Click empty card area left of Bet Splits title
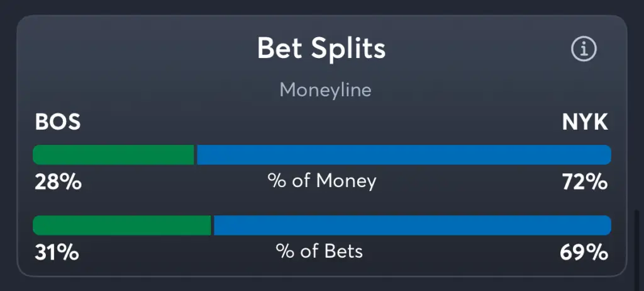Image resolution: width=644 pixels, height=291 pixels. tap(126, 49)
